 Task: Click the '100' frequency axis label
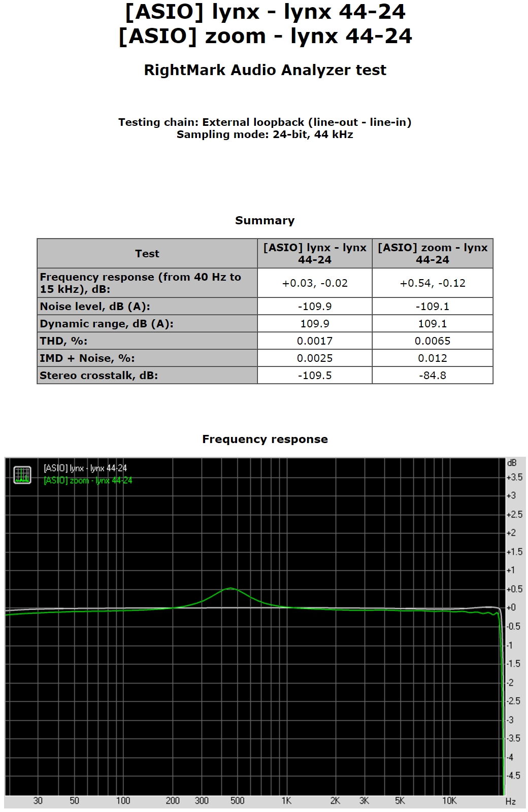[123, 800]
